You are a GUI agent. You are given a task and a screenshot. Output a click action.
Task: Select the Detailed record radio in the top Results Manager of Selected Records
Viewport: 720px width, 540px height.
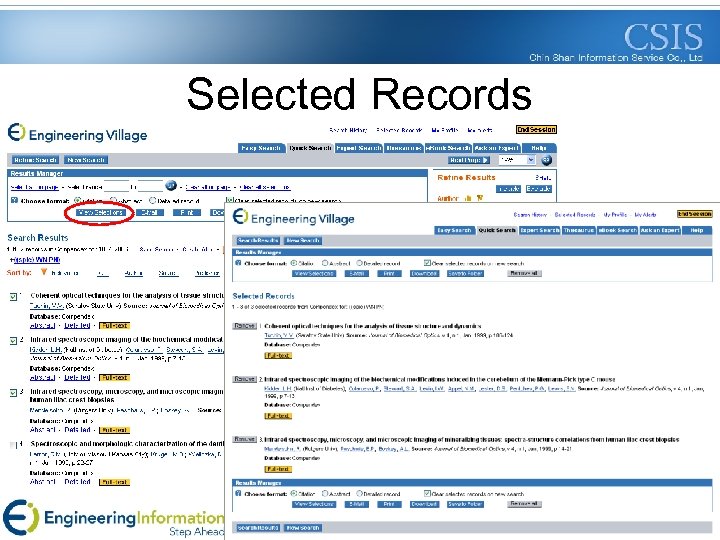[360, 263]
